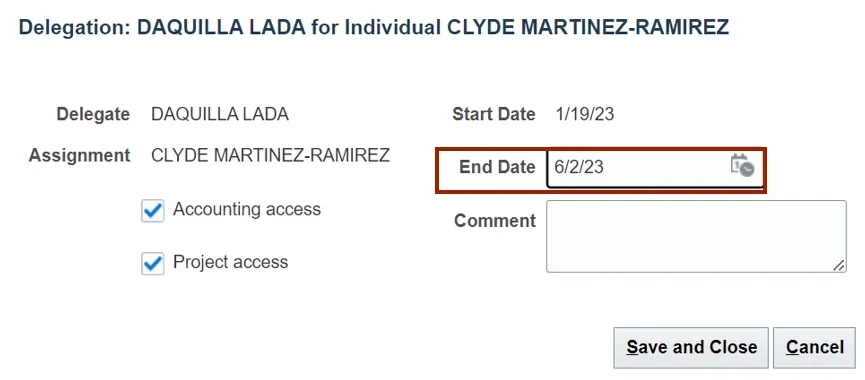Uncheck the Accounting access checkbox
Viewport: 865px width, 380px height.
click(x=152, y=210)
